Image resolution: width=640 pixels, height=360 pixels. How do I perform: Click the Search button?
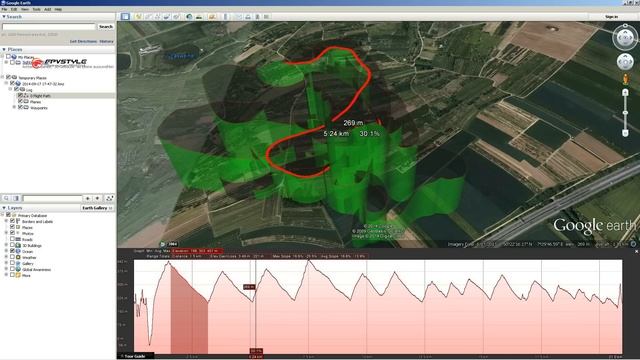click(106, 27)
